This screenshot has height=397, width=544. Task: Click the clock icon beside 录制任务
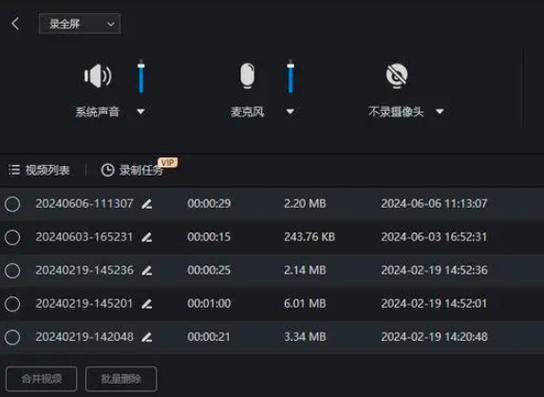[108, 170]
